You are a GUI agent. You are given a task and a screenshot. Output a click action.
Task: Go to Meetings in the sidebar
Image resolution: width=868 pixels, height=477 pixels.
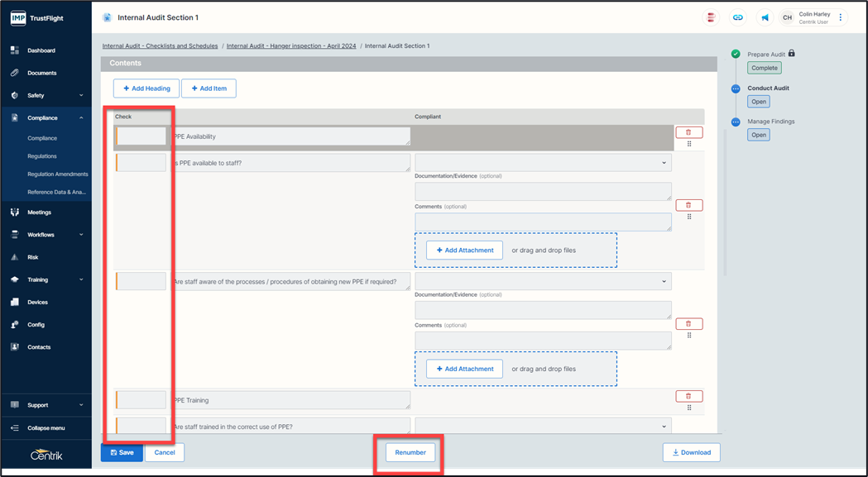(39, 212)
